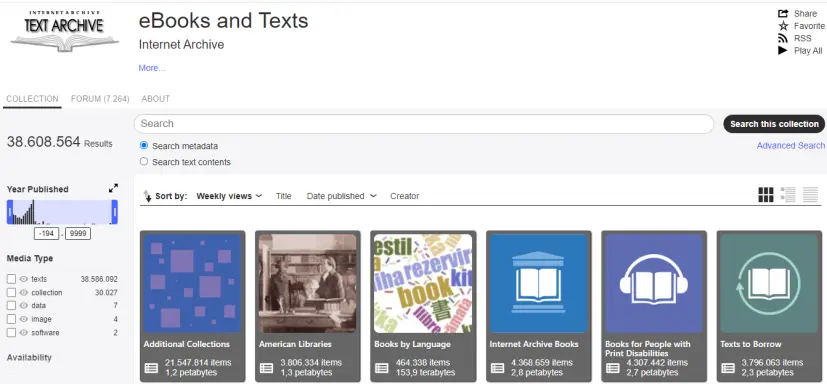Click the Texts to Borrow list icon
Viewport: 827px width, 384px height.
(728, 368)
